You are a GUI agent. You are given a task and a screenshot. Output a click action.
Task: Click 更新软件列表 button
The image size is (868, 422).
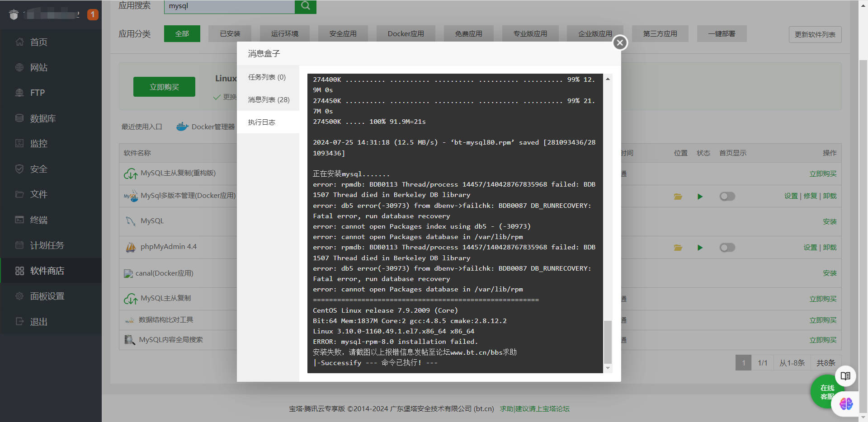click(x=815, y=35)
